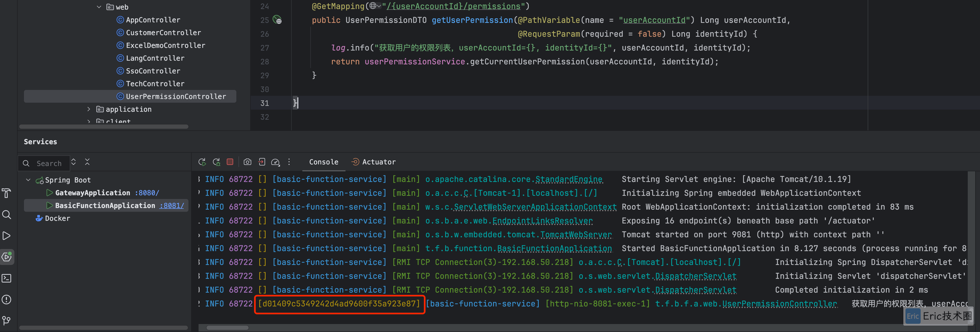Click the /{userAccountId}/permissions mapping path
Image resolution: width=980 pixels, height=332 pixels.
pos(453,6)
